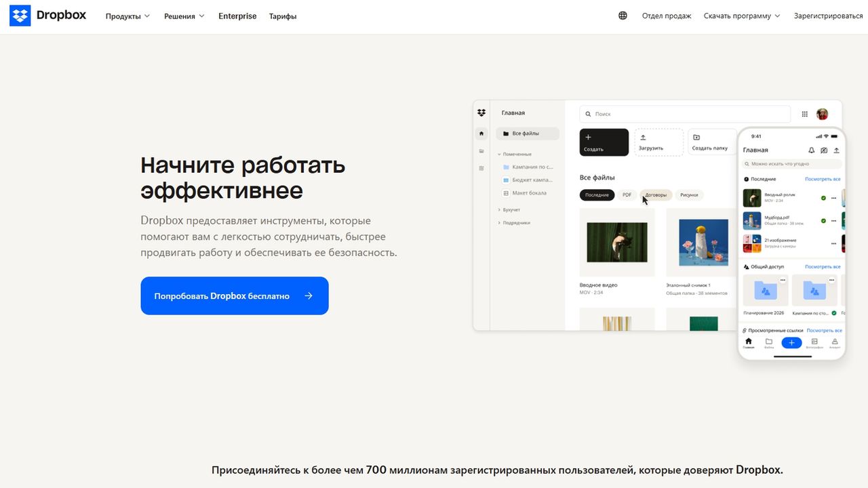Click Посмотреть все next to Просмотренные ссылки
868x488 pixels.
tap(824, 331)
